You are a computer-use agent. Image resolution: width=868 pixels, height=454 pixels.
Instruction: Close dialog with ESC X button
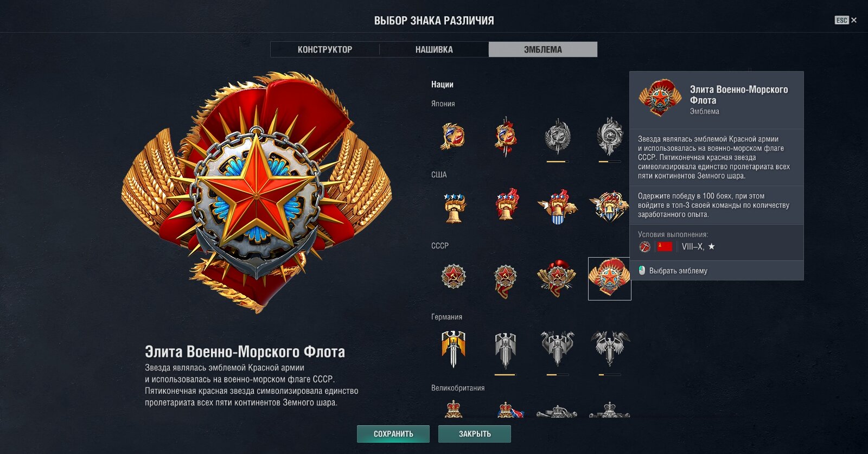[x=846, y=20]
